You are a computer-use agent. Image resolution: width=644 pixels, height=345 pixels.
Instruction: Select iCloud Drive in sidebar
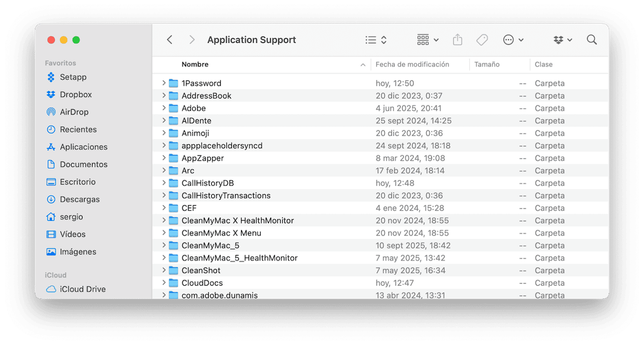pyautogui.click(x=83, y=289)
